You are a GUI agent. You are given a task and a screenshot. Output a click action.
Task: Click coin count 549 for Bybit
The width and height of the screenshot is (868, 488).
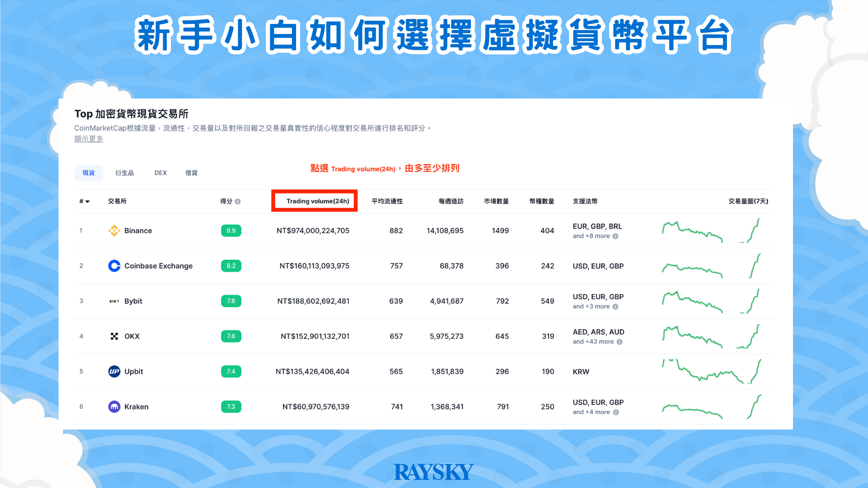(547, 301)
